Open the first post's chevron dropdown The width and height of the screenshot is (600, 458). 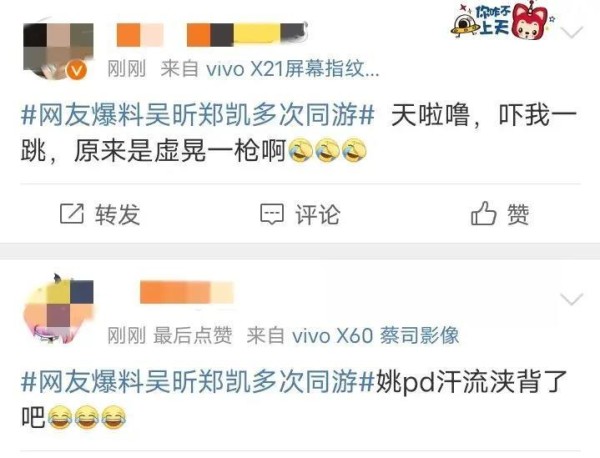573,32
